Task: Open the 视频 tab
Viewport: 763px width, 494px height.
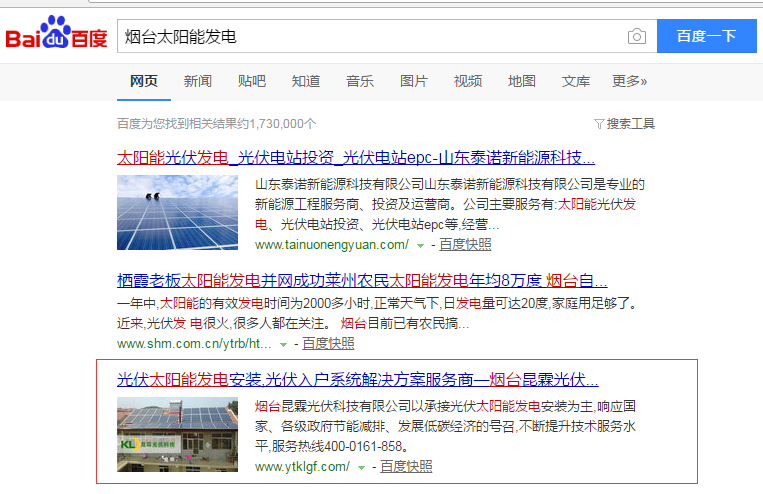Action: tap(468, 81)
